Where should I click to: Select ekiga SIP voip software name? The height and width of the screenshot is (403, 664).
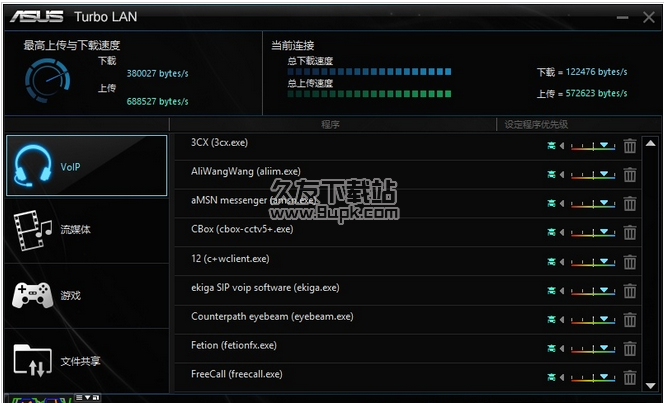point(265,288)
